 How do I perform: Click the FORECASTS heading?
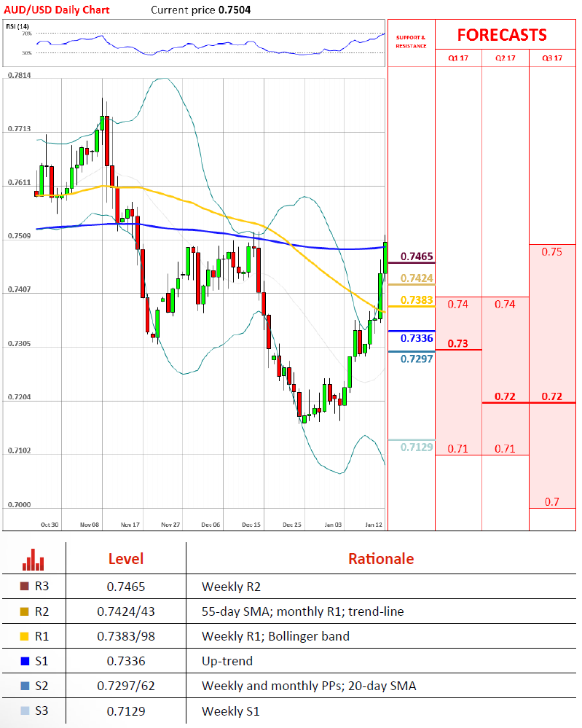click(502, 35)
